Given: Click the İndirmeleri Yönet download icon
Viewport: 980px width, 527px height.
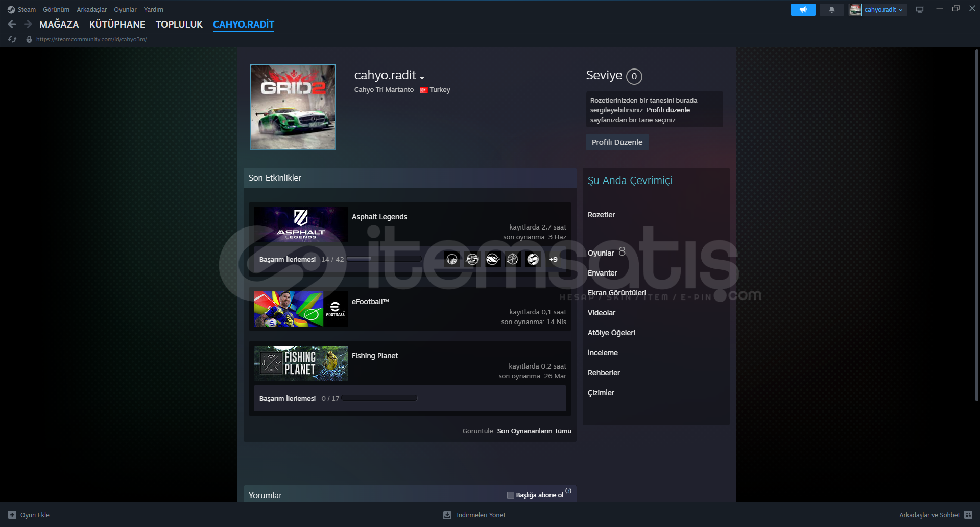Looking at the screenshot, I should 447,515.
